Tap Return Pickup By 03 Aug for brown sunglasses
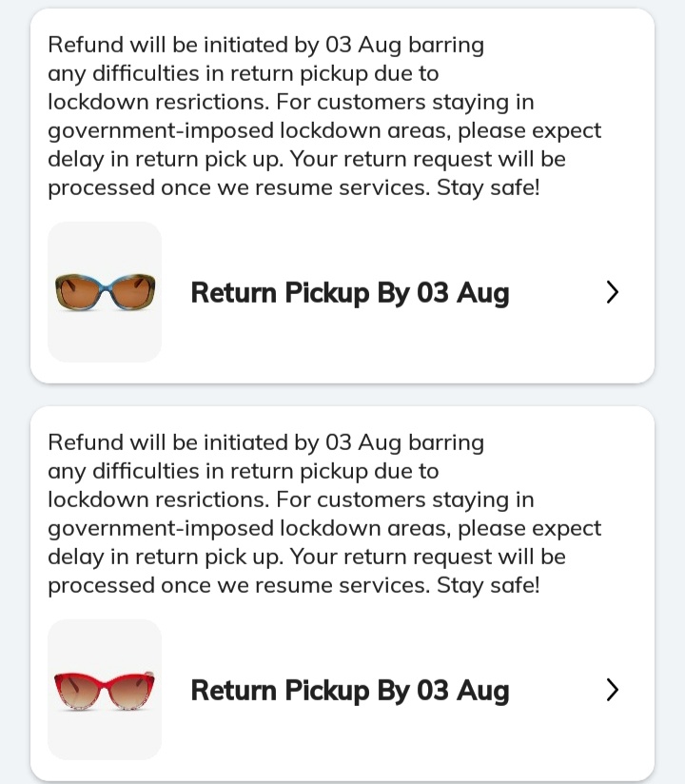Screen dimensions: 685x784 pyautogui.click(x=349, y=292)
